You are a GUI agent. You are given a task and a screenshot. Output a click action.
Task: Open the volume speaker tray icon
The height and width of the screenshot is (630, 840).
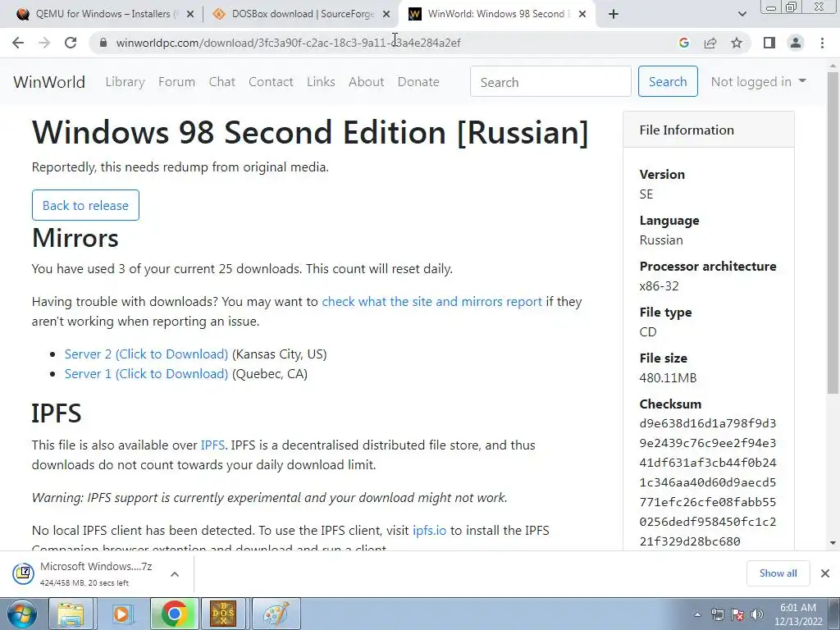pos(757,614)
